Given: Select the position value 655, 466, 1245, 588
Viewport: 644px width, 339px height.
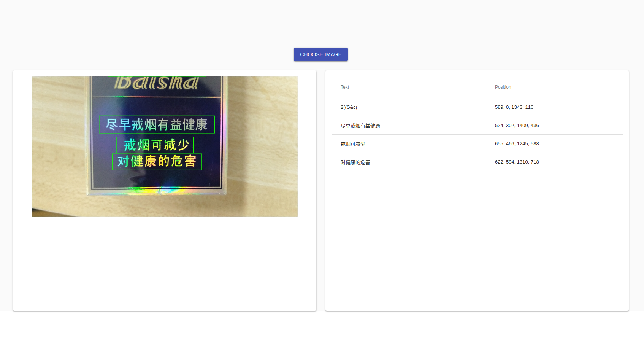Looking at the screenshot, I should point(517,144).
